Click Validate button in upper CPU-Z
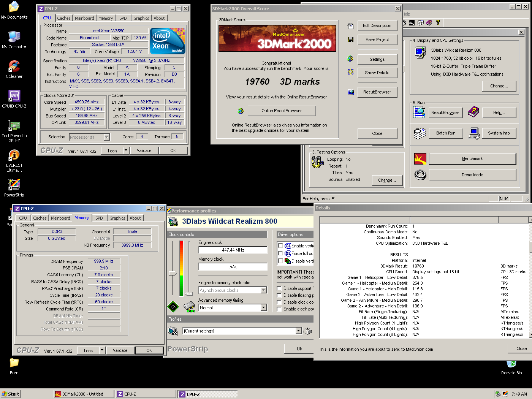The image size is (532, 399). point(144,150)
